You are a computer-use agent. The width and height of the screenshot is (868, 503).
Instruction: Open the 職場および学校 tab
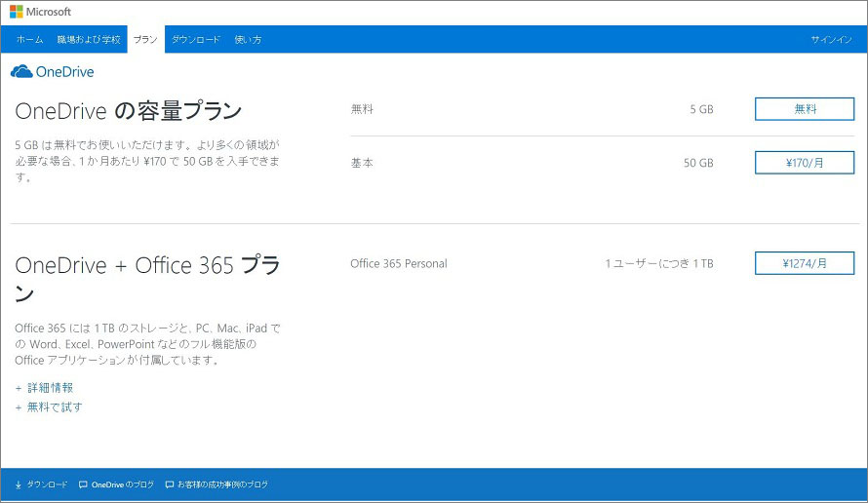[x=89, y=39]
